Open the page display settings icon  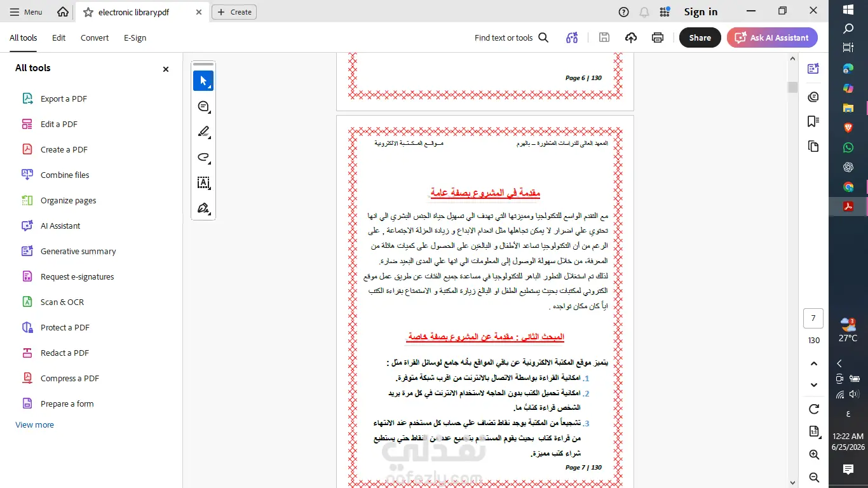(814, 432)
